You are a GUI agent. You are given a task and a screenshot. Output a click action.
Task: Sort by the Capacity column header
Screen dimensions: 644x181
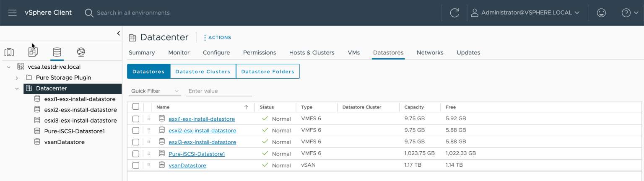point(414,107)
